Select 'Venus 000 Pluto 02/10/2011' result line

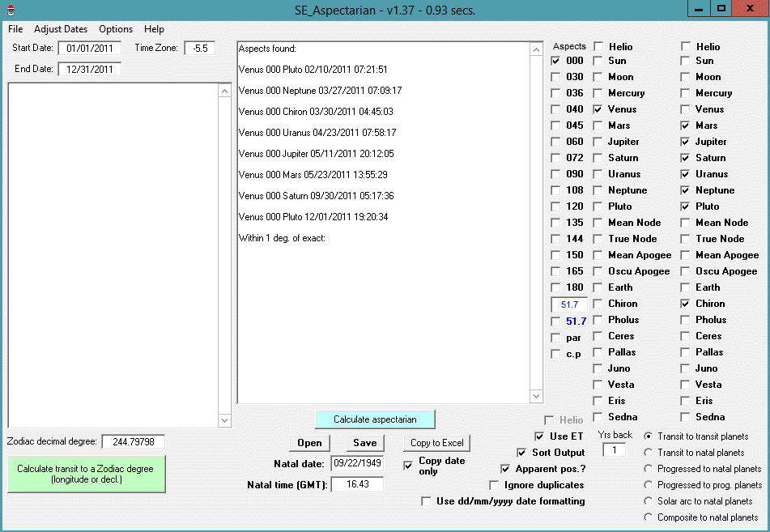click(x=313, y=70)
